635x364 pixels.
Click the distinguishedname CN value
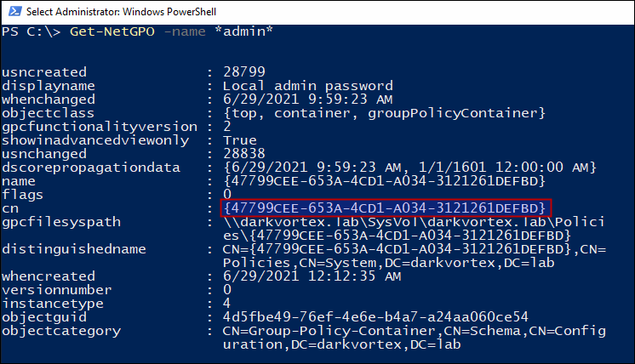(415, 256)
